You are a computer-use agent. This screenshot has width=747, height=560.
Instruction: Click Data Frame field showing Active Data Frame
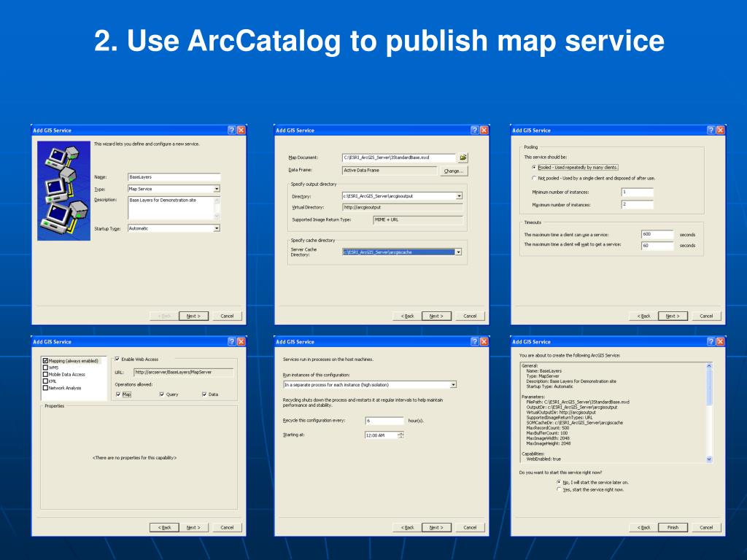(390, 171)
